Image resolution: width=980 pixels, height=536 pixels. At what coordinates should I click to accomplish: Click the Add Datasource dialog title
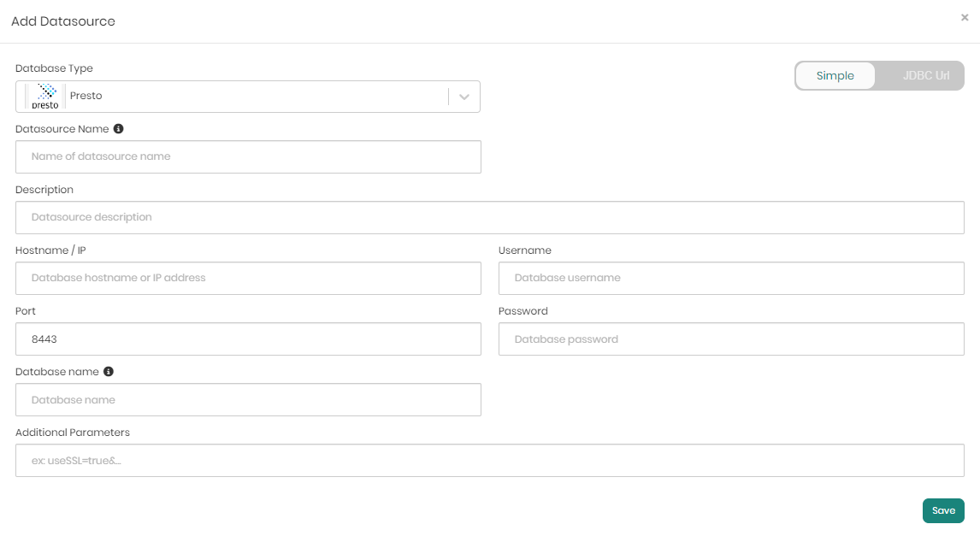pyautogui.click(x=63, y=21)
